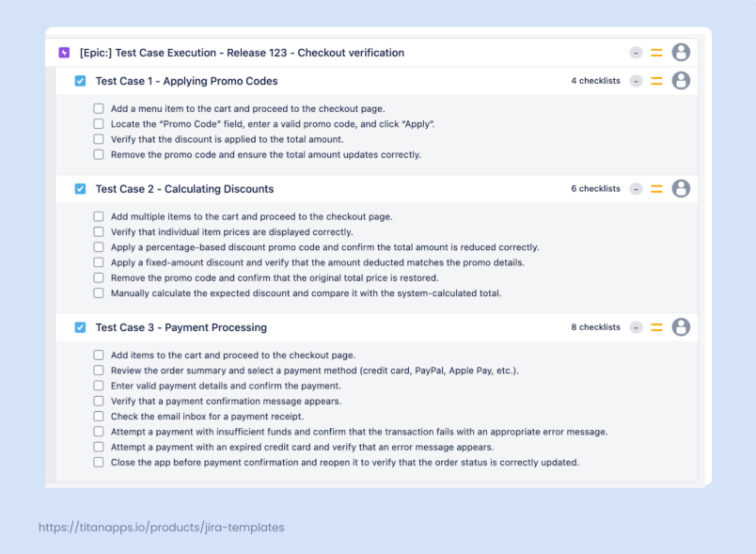Click the medium priority icon on the Epic row
Screen dimensions: 756x554
[656, 53]
